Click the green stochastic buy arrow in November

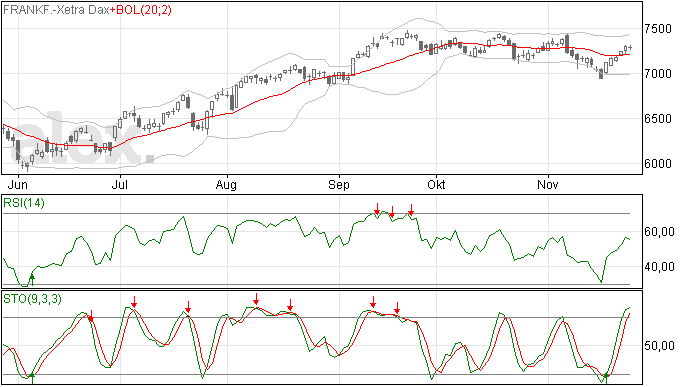tap(606, 377)
